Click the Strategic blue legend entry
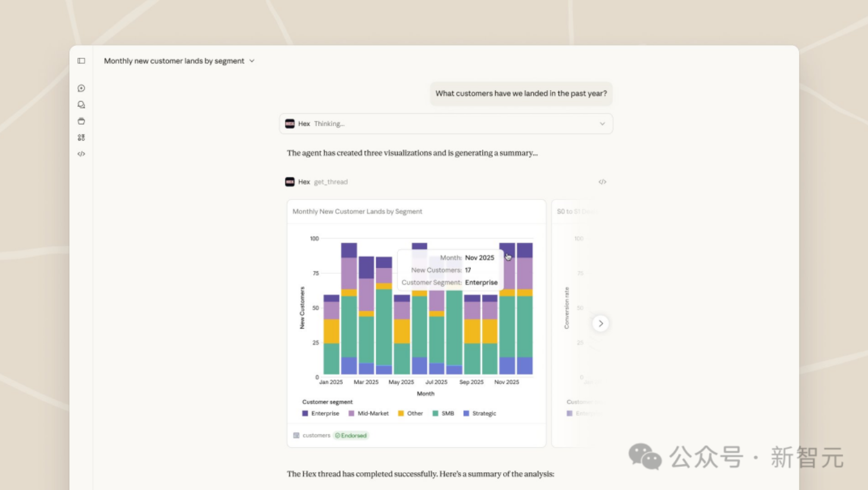The width and height of the screenshot is (868, 490). pyautogui.click(x=479, y=413)
